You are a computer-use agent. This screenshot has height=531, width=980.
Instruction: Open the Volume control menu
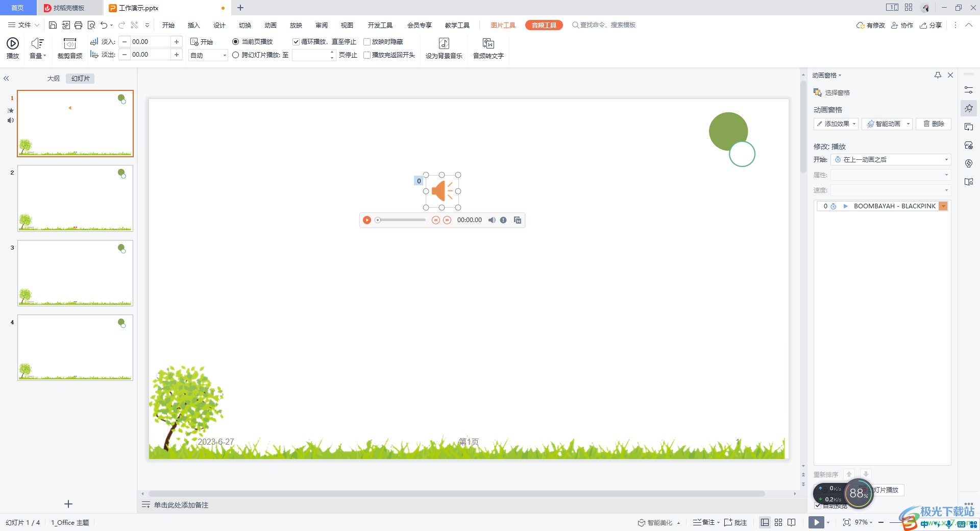[x=37, y=48]
